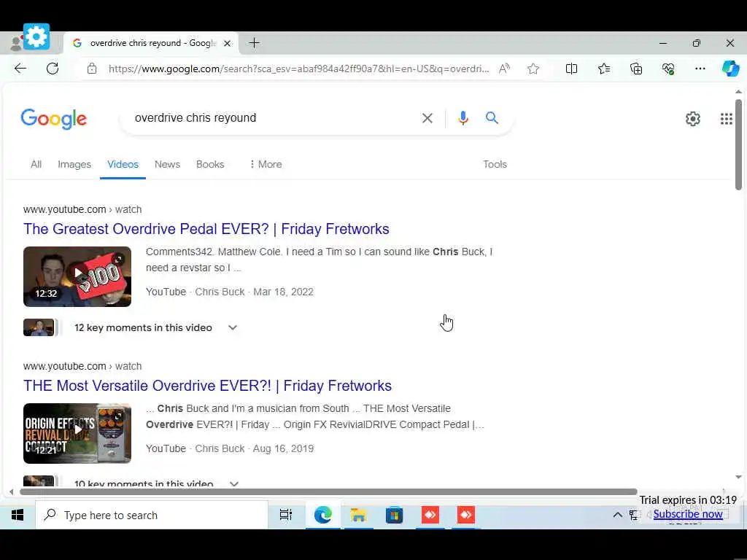Open File Explorer from taskbar
747x560 pixels.
pos(358,515)
